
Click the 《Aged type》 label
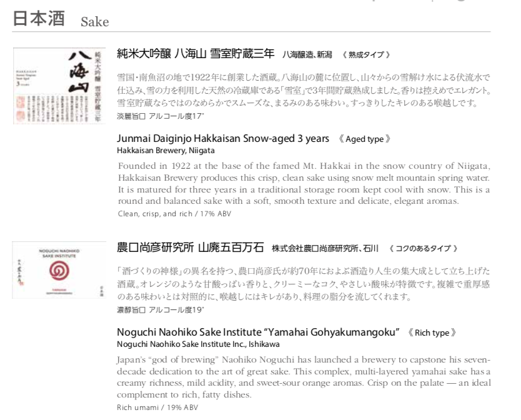(364, 139)
